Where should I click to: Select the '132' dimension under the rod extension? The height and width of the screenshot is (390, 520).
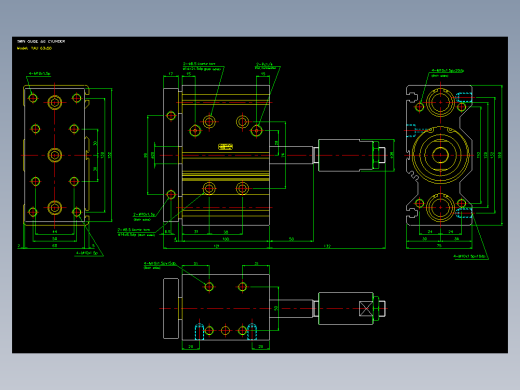coord(327,246)
